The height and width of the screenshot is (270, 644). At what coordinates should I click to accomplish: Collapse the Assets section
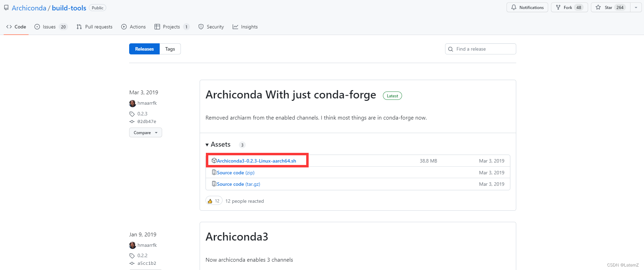(x=218, y=145)
